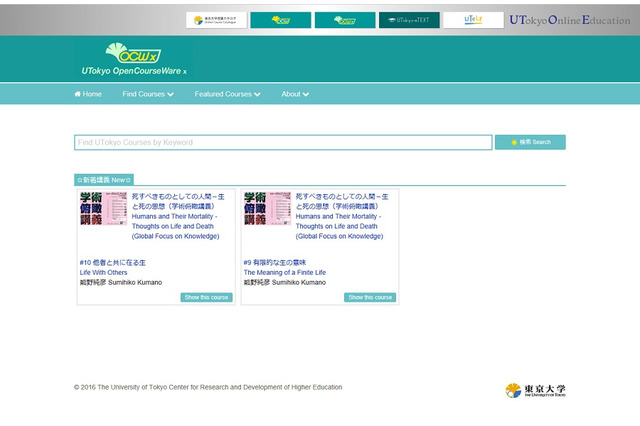Click the ginkgo icon on the Search button
Image resolution: width=640 pixels, height=426 pixels.
tap(514, 142)
